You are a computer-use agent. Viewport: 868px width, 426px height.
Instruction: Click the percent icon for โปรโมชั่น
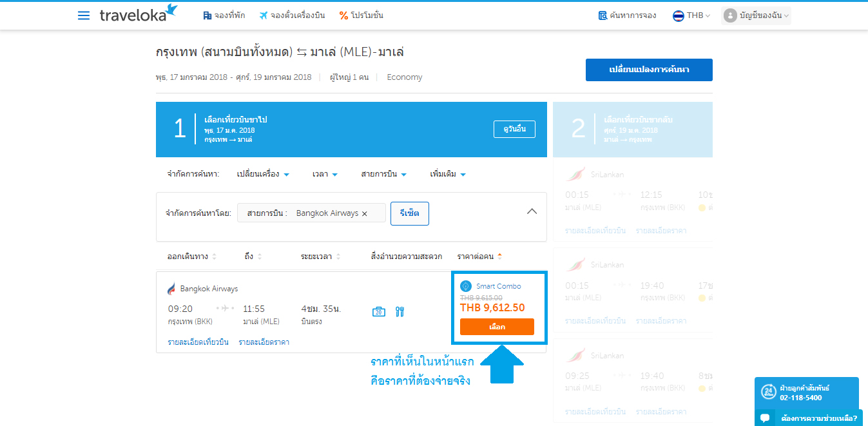point(343,15)
